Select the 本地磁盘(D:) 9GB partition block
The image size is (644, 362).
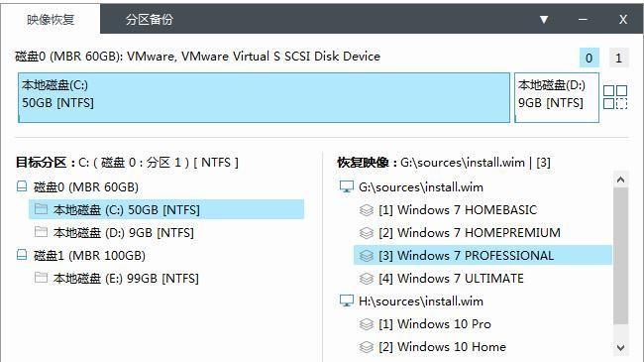[x=557, y=97]
